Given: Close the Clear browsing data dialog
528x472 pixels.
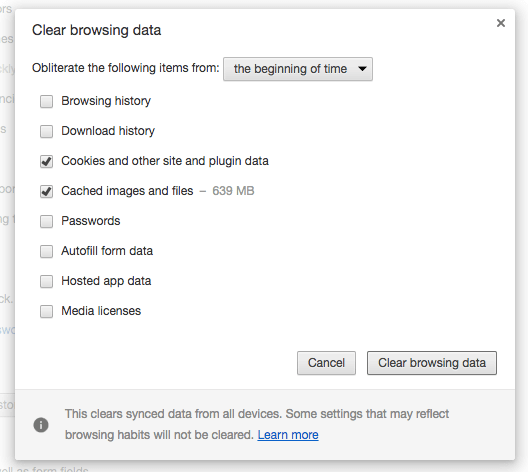Looking at the screenshot, I should tap(501, 23).
